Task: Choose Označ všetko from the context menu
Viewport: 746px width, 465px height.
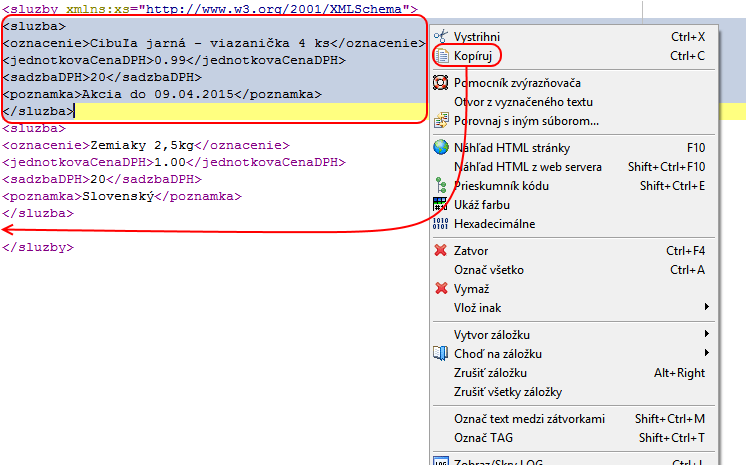Action: tap(488, 270)
